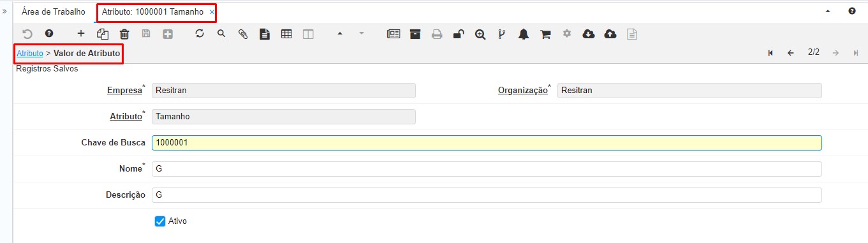Switch to the Área de Trabalho tab

[54, 11]
